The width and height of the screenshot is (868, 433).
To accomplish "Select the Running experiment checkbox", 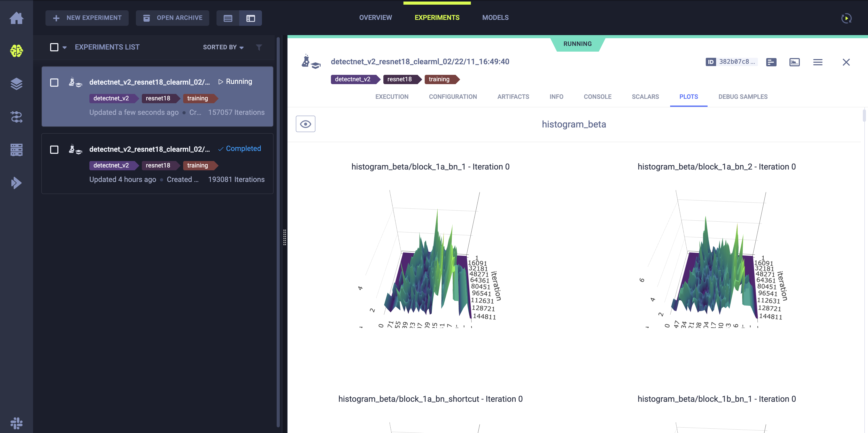I will (54, 83).
